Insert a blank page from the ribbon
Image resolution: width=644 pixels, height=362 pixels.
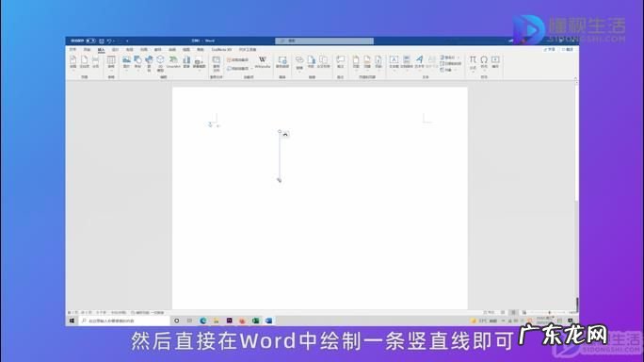(84, 61)
